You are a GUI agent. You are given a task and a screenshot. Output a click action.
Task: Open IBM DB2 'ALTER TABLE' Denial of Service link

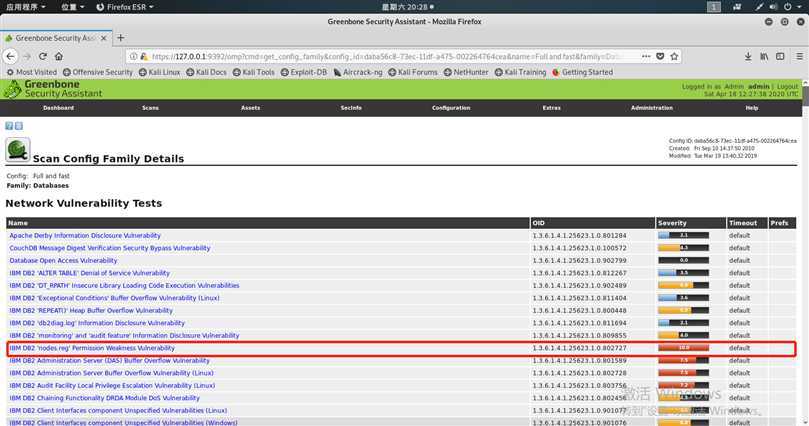point(90,273)
